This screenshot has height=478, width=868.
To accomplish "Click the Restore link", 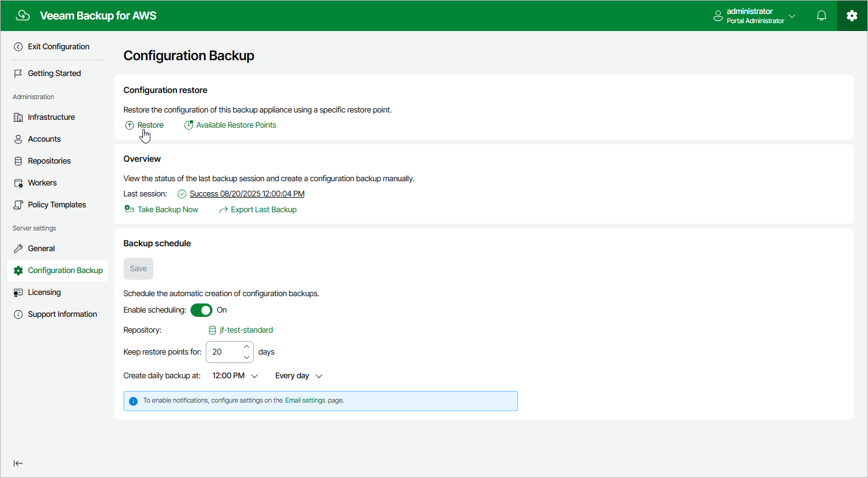I will [x=150, y=125].
